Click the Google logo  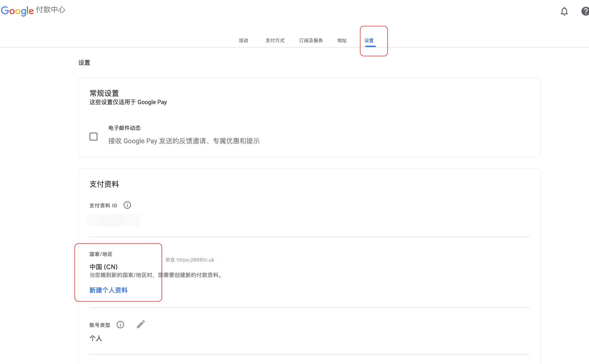pyautogui.click(x=17, y=11)
